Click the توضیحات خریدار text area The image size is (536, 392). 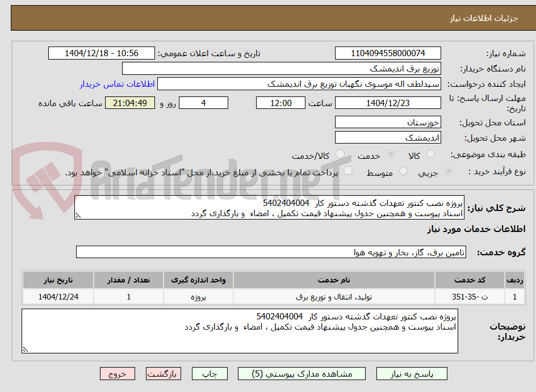(240, 331)
